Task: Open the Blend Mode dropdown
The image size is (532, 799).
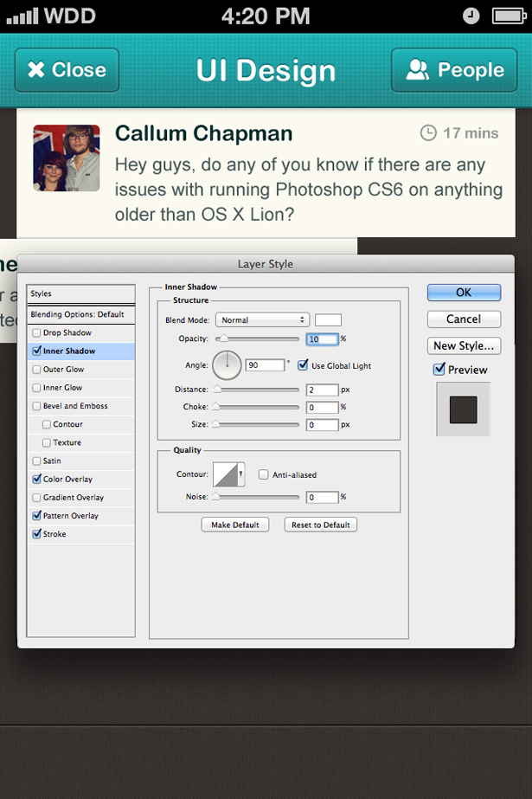Action: (x=262, y=320)
